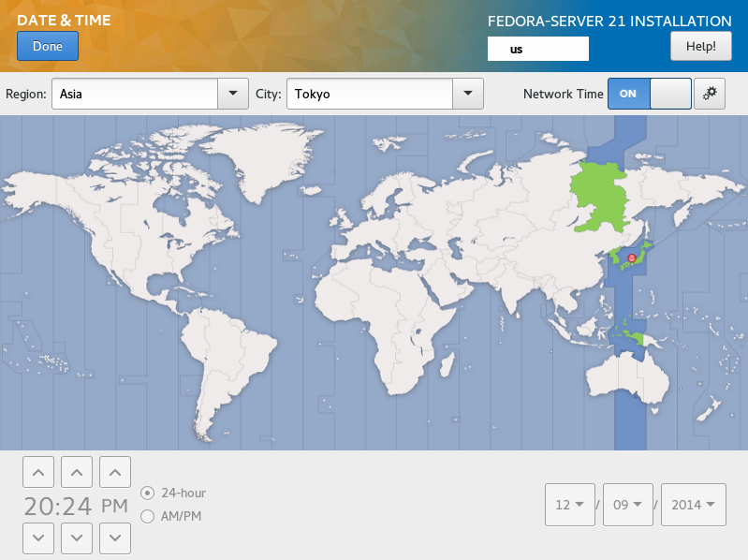Click the Done button
Image resolution: width=748 pixels, height=560 pixels.
click(x=48, y=46)
